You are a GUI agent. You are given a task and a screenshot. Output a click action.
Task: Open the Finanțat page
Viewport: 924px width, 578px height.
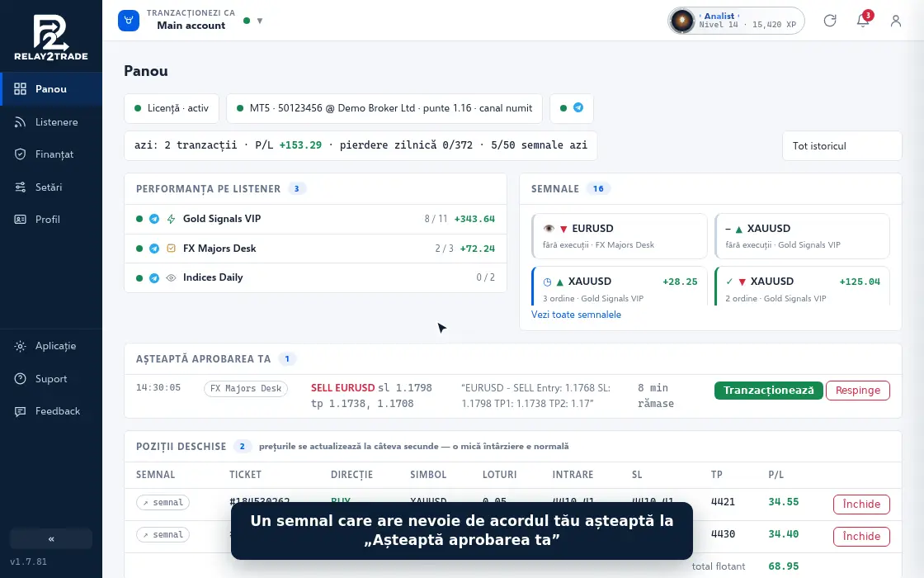51,154
